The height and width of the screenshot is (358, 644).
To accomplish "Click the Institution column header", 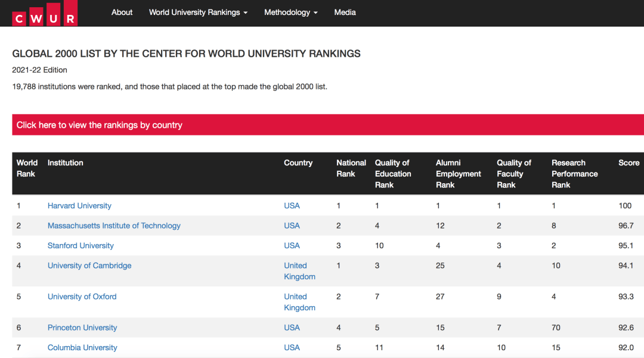I will 66,163.
